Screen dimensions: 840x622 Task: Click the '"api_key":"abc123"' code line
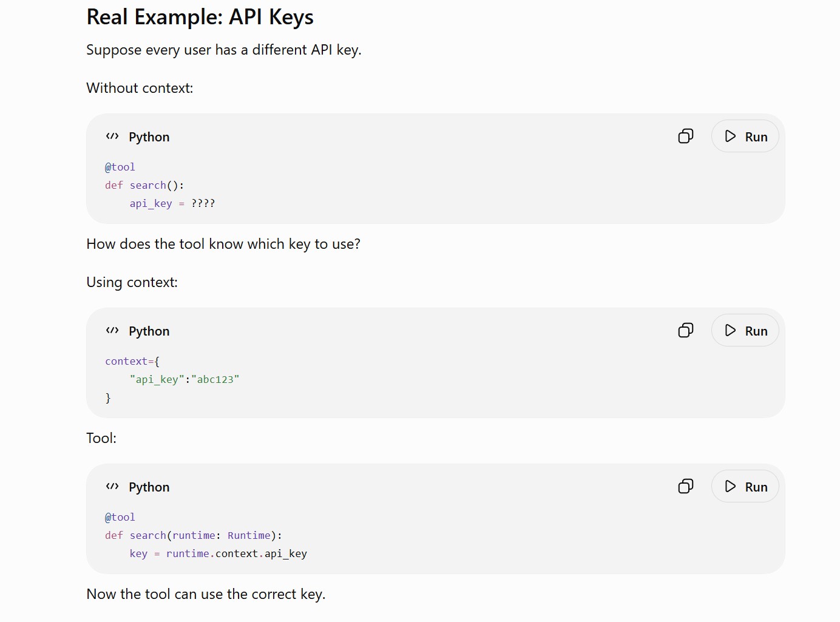pyautogui.click(x=185, y=379)
